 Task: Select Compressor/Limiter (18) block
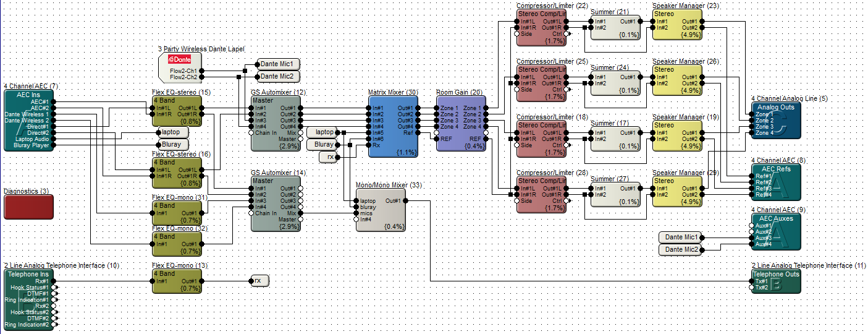click(541, 139)
